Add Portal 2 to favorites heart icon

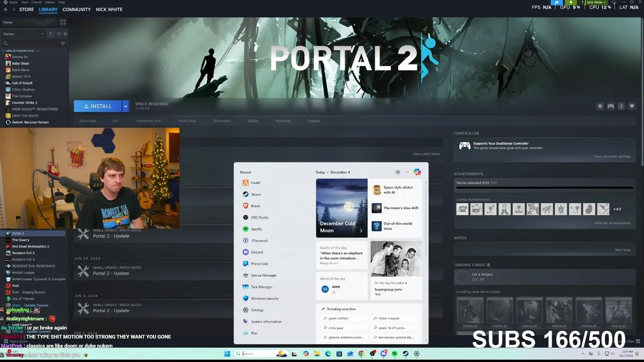(632, 106)
